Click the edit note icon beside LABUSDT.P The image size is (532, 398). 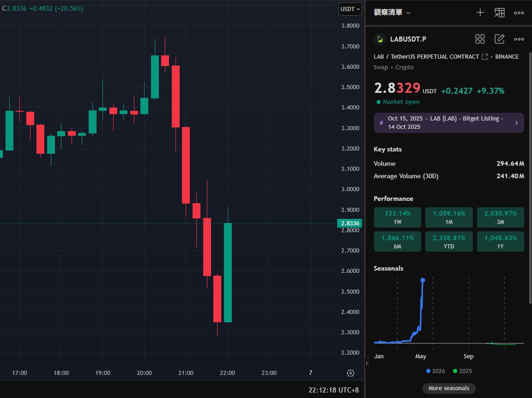pyautogui.click(x=499, y=39)
